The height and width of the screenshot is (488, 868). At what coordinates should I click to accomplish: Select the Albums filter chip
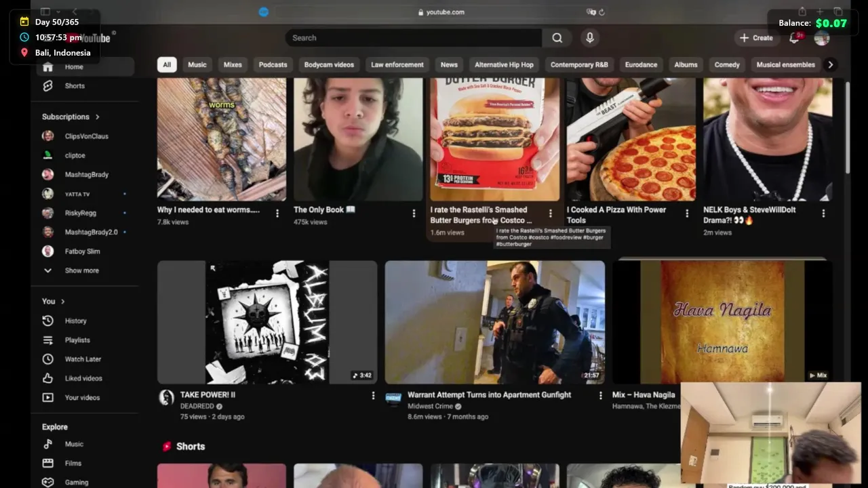[686, 64]
